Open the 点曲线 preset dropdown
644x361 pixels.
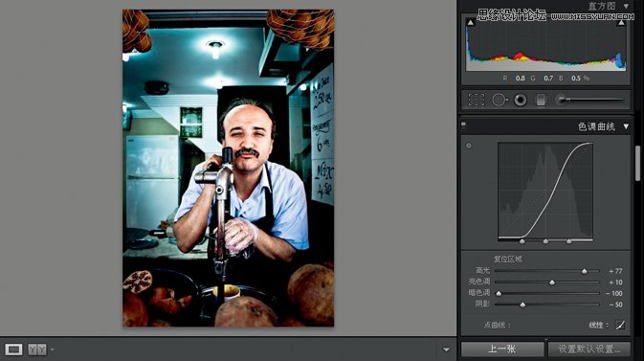[599, 326]
